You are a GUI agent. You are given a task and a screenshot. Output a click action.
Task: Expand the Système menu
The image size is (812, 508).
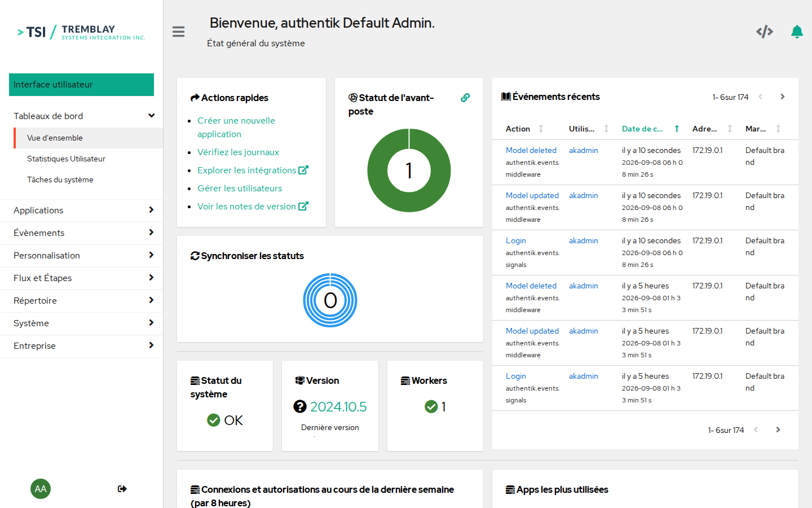82,323
